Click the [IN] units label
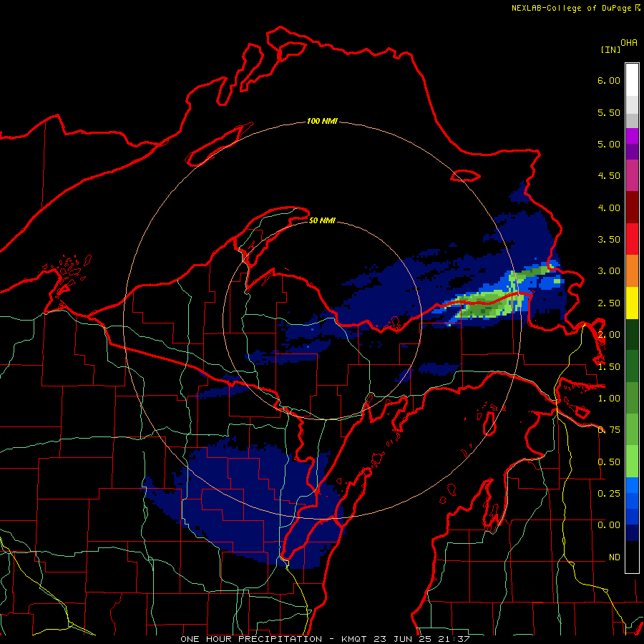Image resolution: width=644 pixels, height=644 pixels. [x=610, y=49]
